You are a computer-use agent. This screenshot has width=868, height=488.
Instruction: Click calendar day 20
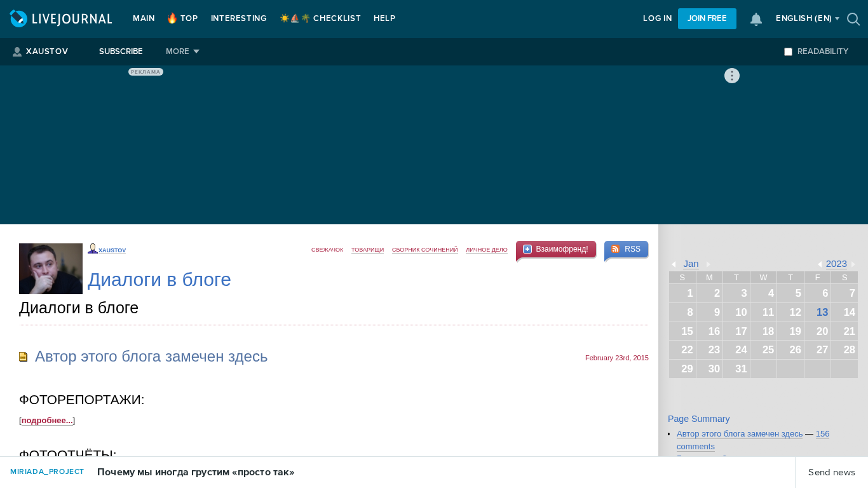(818, 331)
